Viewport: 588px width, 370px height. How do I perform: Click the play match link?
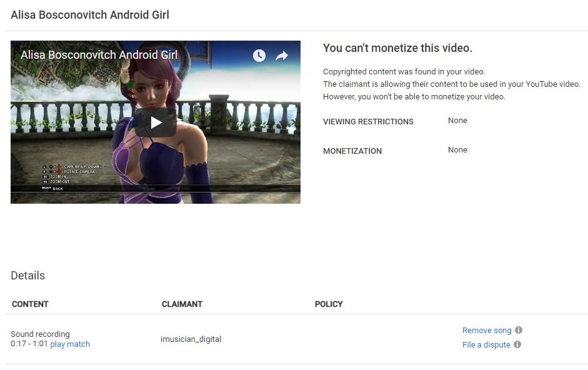pos(70,344)
